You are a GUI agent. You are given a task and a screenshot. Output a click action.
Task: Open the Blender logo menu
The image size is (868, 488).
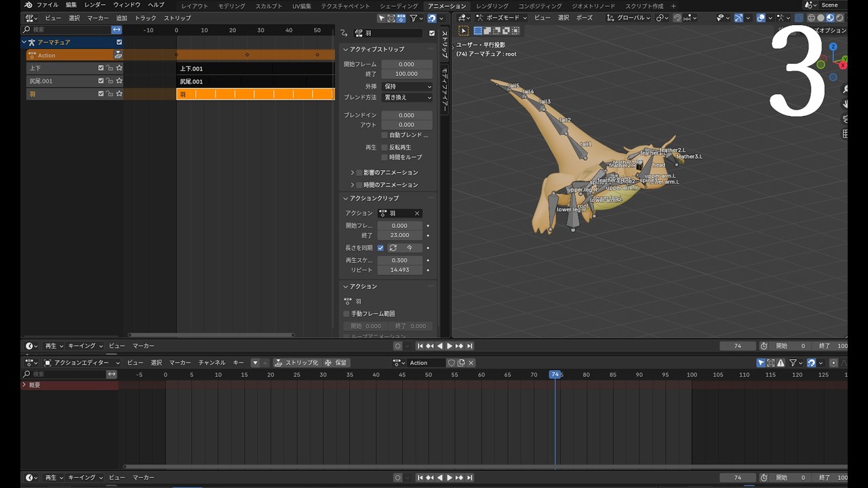[x=28, y=5]
